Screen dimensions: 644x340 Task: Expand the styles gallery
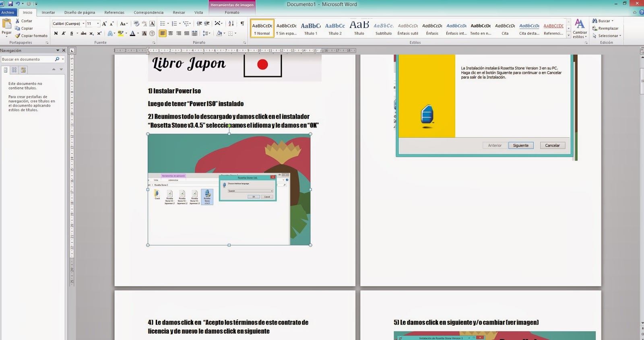569,35
